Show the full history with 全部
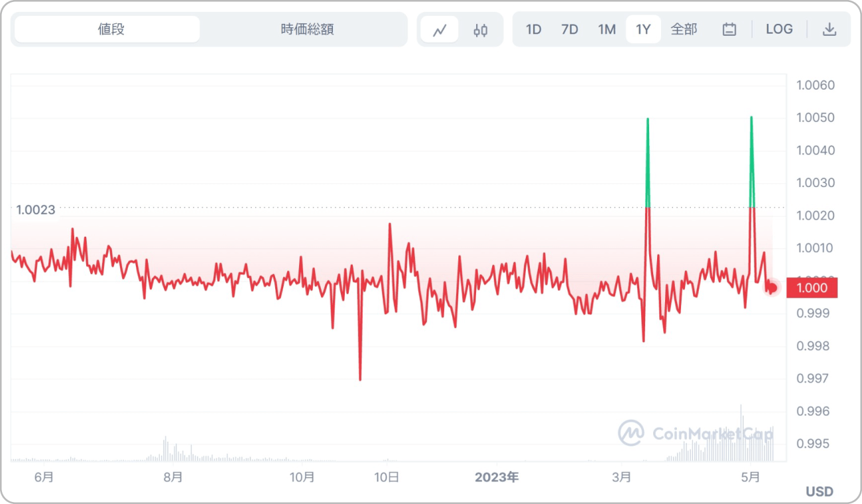862x504 pixels. tap(684, 29)
